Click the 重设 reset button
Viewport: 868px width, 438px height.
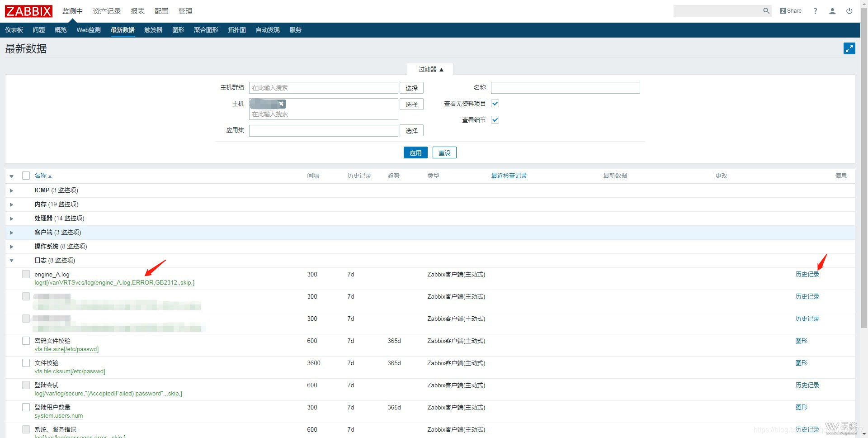(x=444, y=152)
